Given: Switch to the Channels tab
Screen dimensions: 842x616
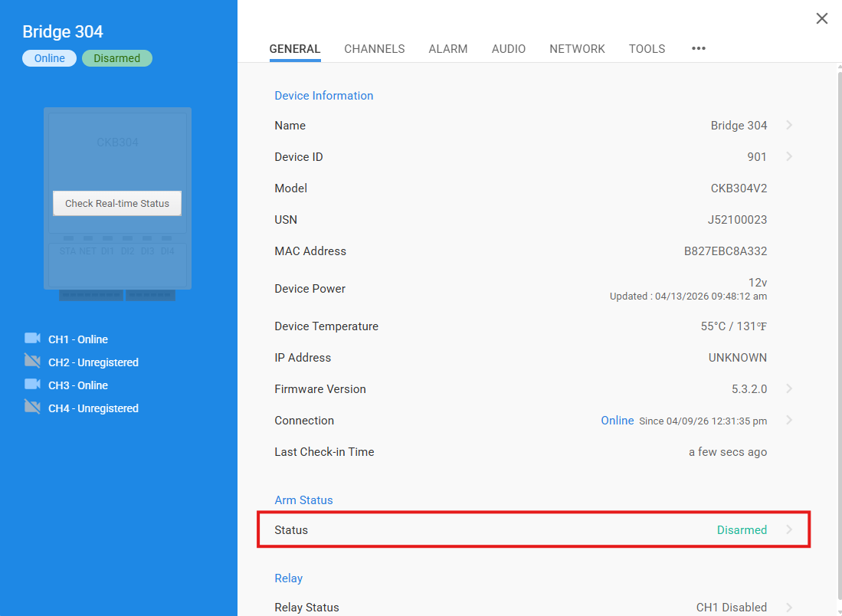Looking at the screenshot, I should coord(374,48).
